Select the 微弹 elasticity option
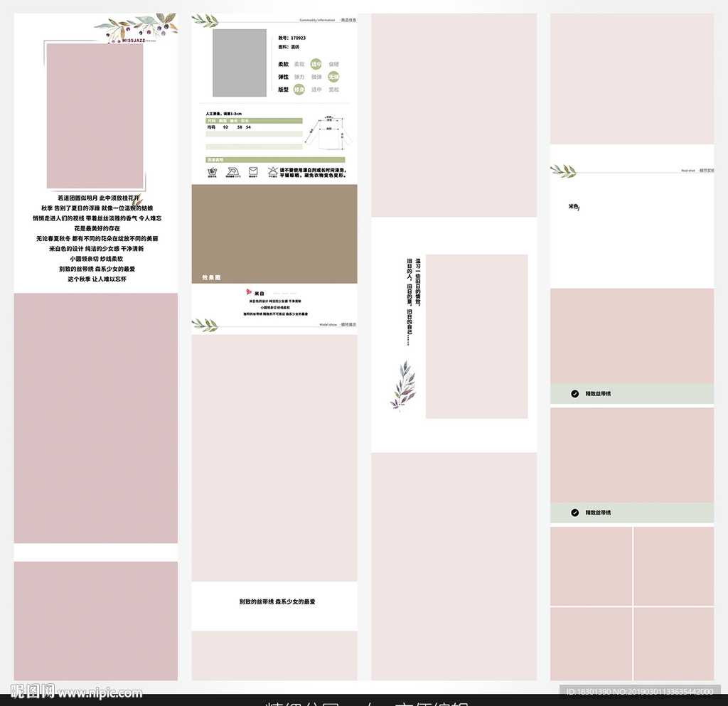This screenshot has width=728, height=706. pos(316,77)
